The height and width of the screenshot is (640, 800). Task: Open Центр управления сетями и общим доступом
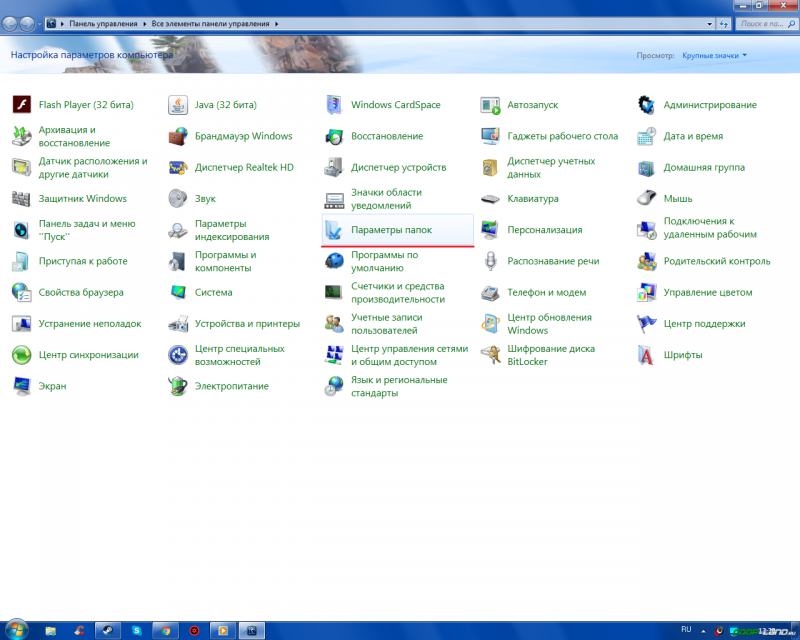pos(409,355)
